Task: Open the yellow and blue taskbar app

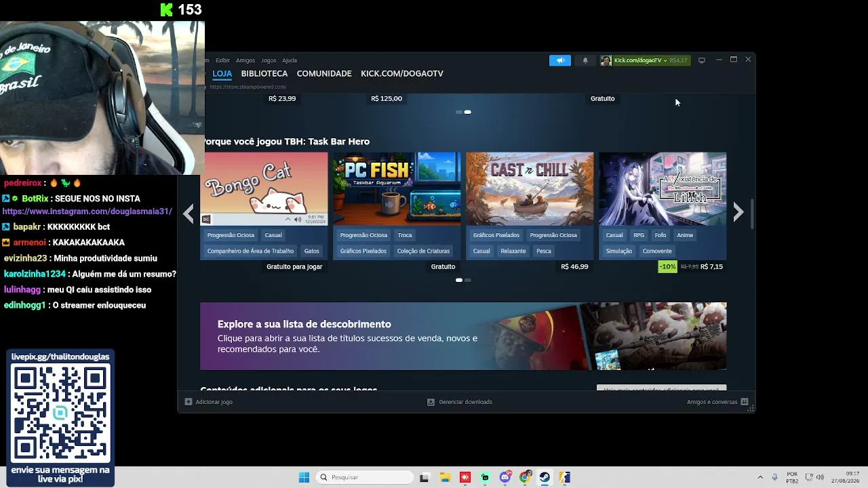Action: click(x=565, y=477)
